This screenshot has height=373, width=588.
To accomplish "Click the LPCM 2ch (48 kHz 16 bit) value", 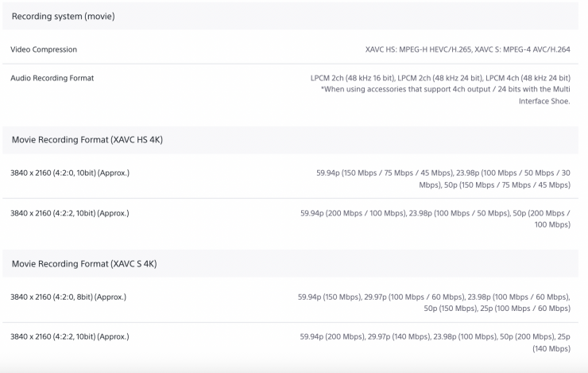I will coord(350,78).
